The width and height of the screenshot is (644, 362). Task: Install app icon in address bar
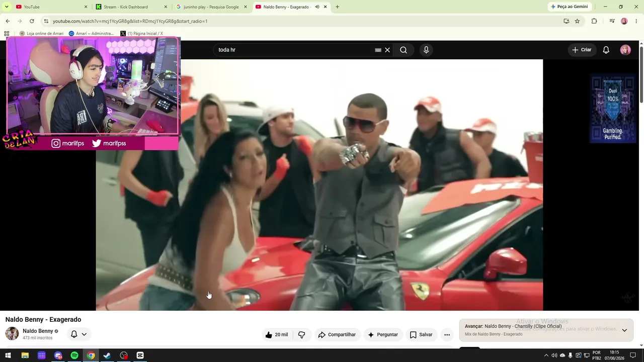tap(566, 21)
